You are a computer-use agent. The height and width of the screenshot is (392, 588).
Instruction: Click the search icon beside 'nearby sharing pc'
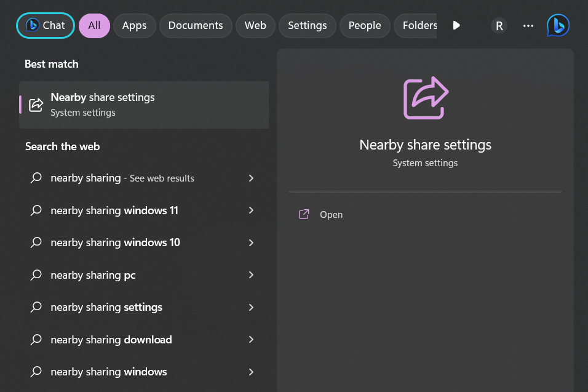pos(36,275)
